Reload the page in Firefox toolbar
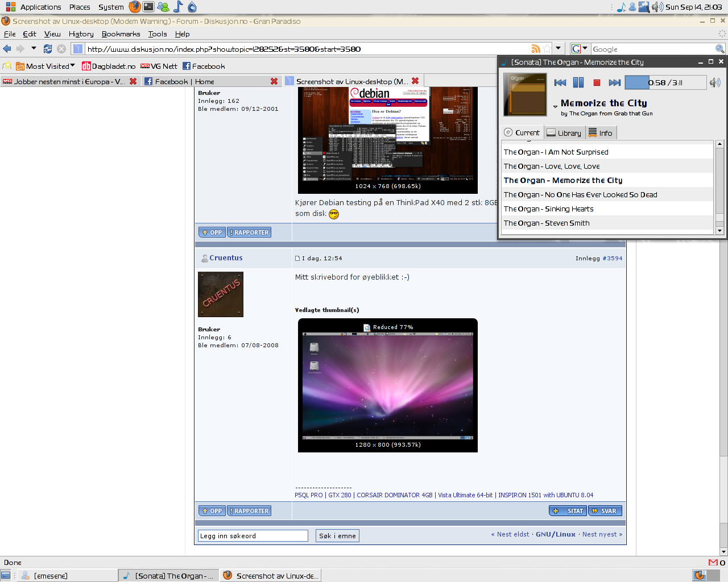This screenshot has width=728, height=582. 48,49
